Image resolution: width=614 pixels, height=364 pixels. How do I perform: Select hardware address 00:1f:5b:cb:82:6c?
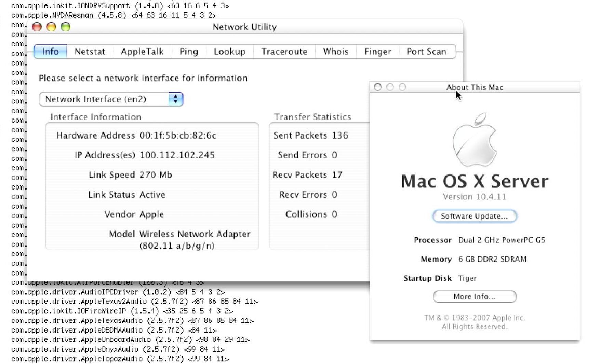click(178, 136)
